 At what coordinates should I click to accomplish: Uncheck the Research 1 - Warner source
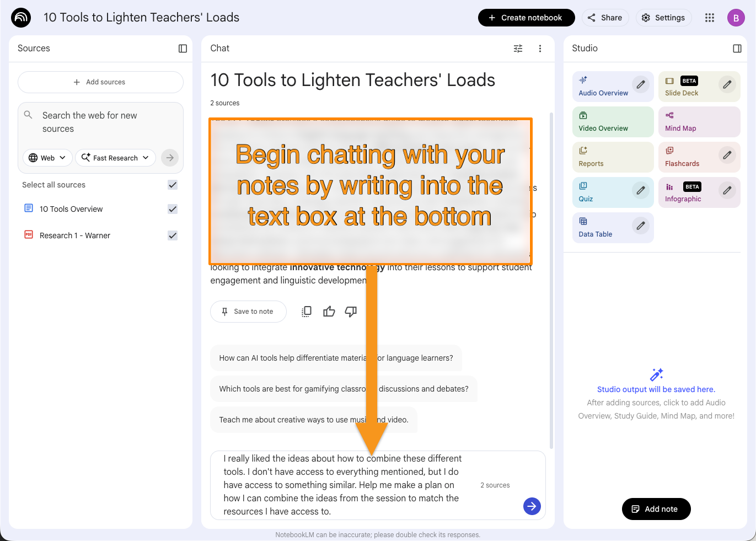(173, 235)
